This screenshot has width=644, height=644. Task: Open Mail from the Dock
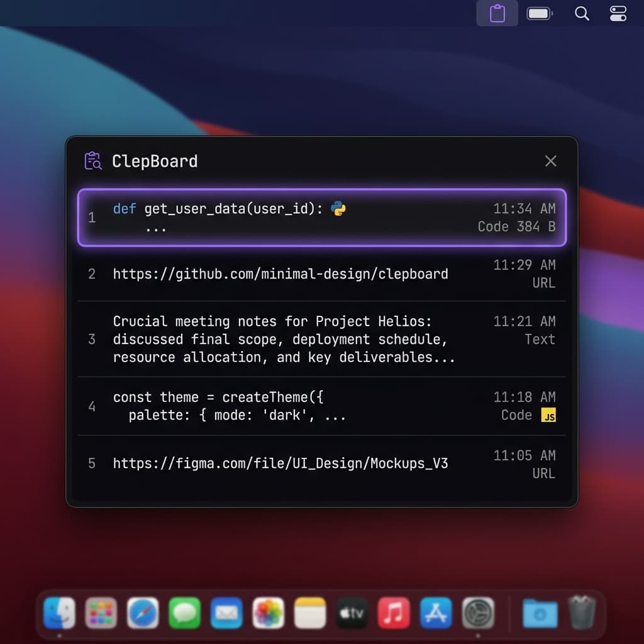point(226,613)
